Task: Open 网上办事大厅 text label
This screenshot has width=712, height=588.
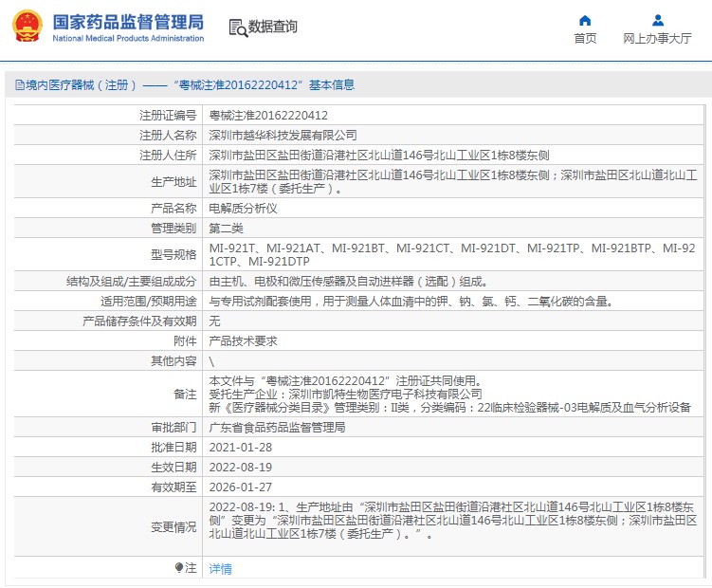Action: coord(657,39)
